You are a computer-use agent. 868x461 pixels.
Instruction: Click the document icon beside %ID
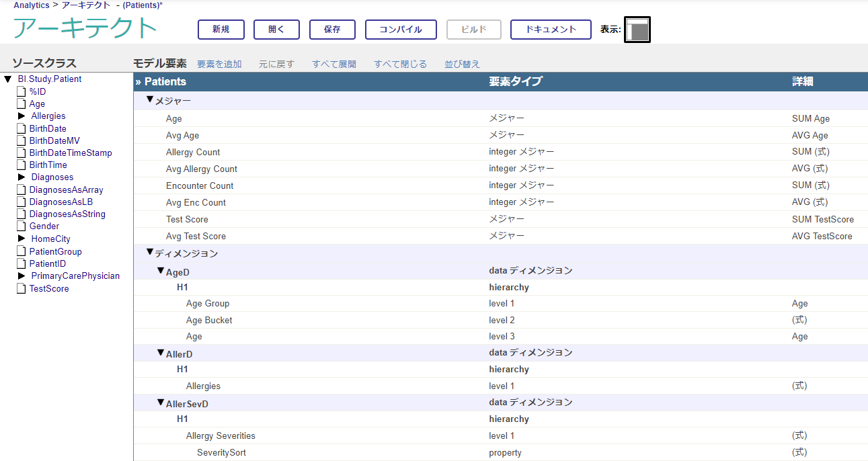(x=21, y=91)
